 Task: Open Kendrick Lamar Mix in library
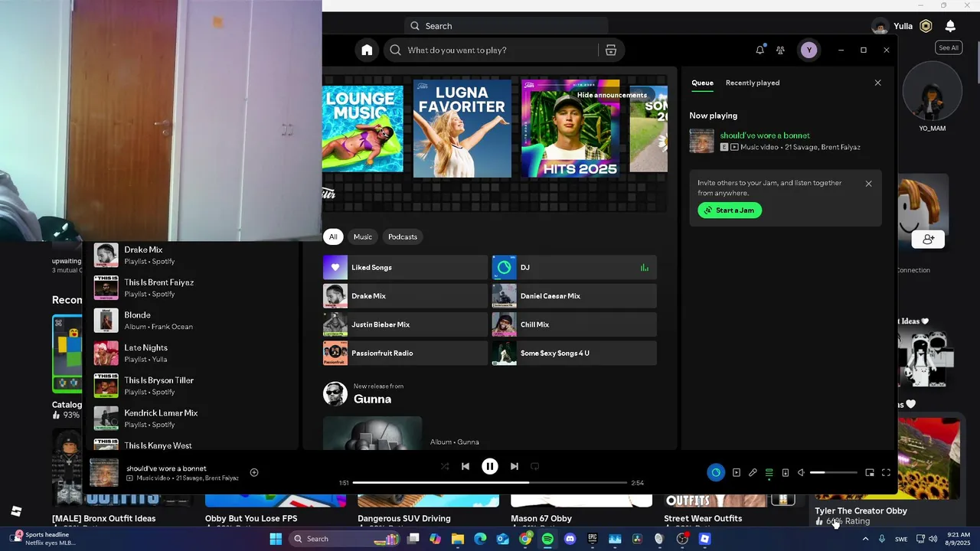190,419
